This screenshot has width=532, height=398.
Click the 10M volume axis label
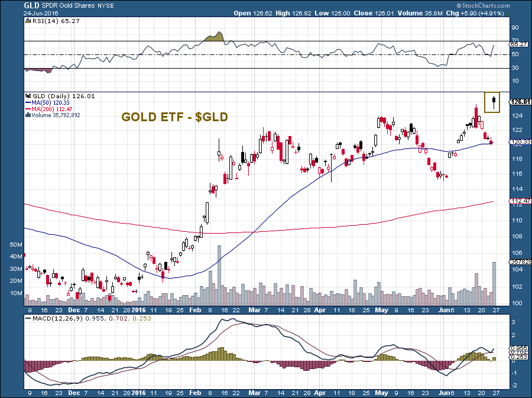coord(16,293)
